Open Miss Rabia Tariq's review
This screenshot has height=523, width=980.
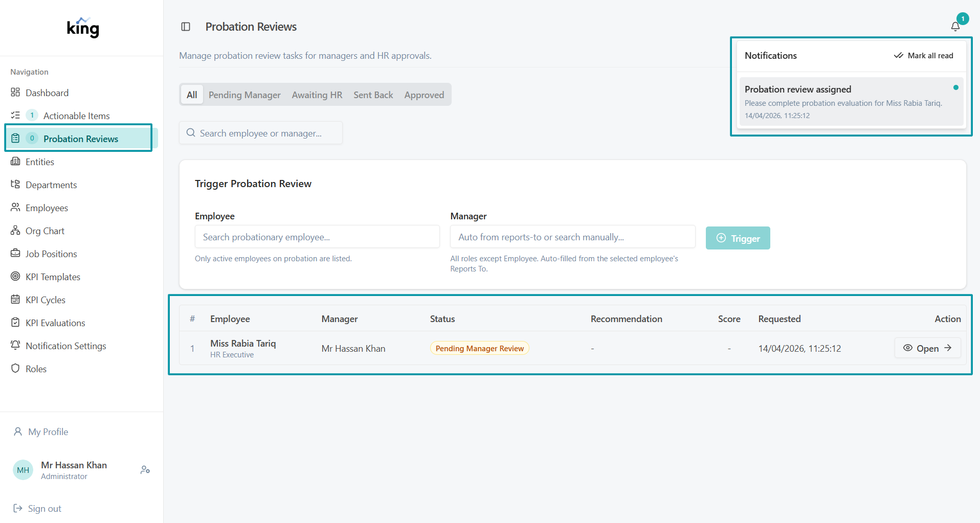(x=927, y=348)
